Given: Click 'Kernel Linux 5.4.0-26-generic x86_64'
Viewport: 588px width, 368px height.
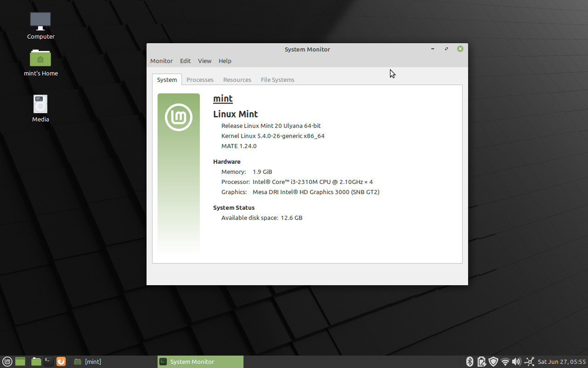Looking at the screenshot, I should (273, 136).
